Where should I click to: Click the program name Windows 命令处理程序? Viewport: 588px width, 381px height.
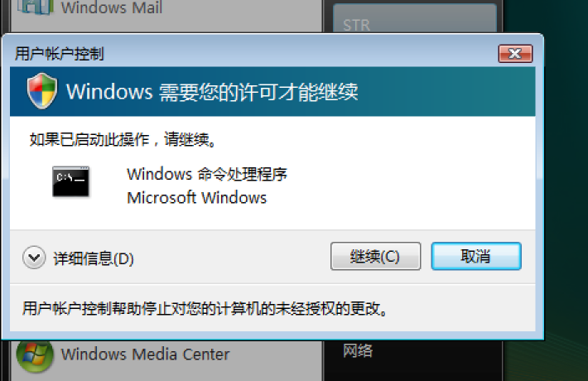coord(207,175)
